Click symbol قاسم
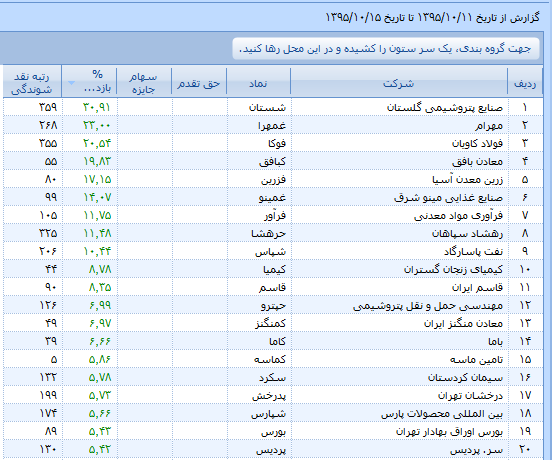552x460 pixels. (x=272, y=288)
